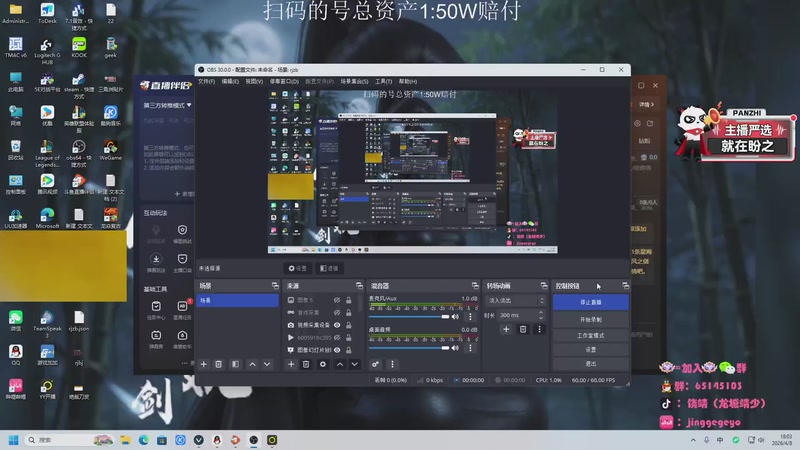This screenshot has height=450, width=800.
Task: Open 视图(V) menu in OBS
Action: pos(254,82)
